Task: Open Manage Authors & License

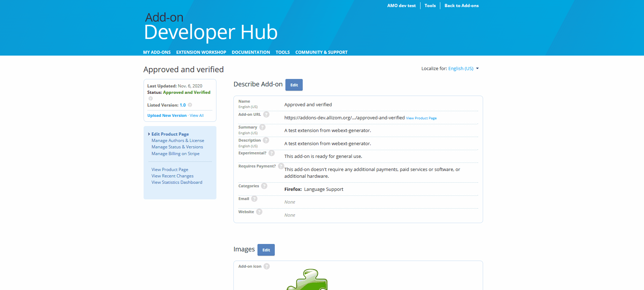Action: 178,141
